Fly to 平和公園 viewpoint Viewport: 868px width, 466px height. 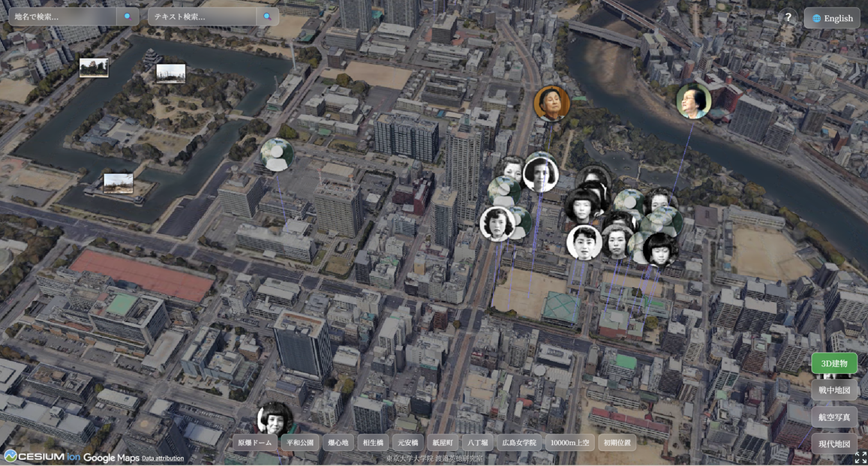tap(300, 443)
